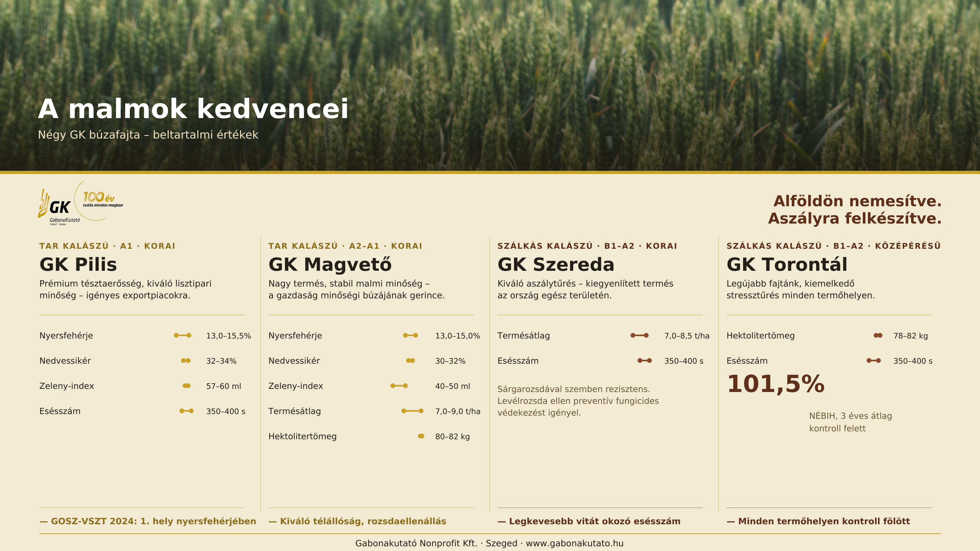
Task: Select the GK Pilis variety heading
Action: pos(78,264)
